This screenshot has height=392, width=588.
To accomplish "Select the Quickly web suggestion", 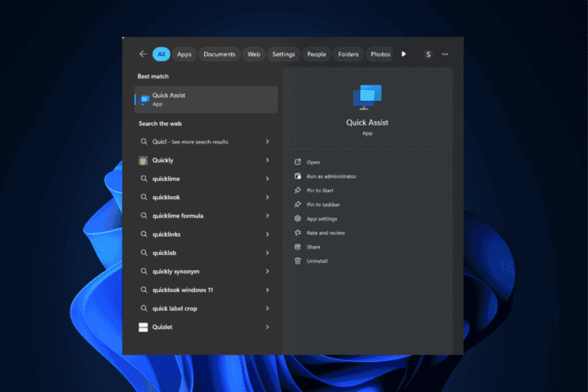I will pos(206,160).
